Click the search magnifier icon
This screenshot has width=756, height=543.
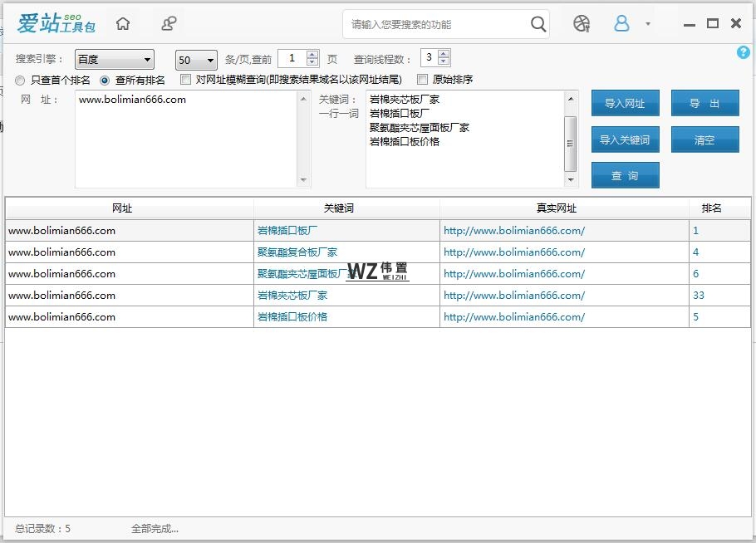point(538,24)
